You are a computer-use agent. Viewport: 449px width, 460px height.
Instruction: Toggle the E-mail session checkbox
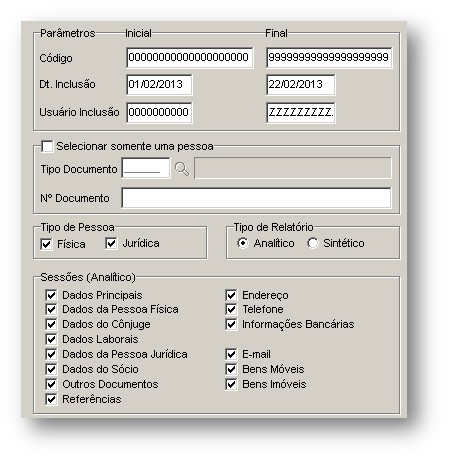[x=231, y=354]
